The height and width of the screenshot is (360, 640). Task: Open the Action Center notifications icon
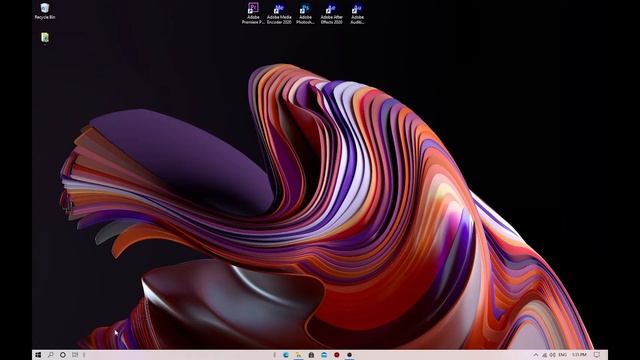tap(597, 355)
